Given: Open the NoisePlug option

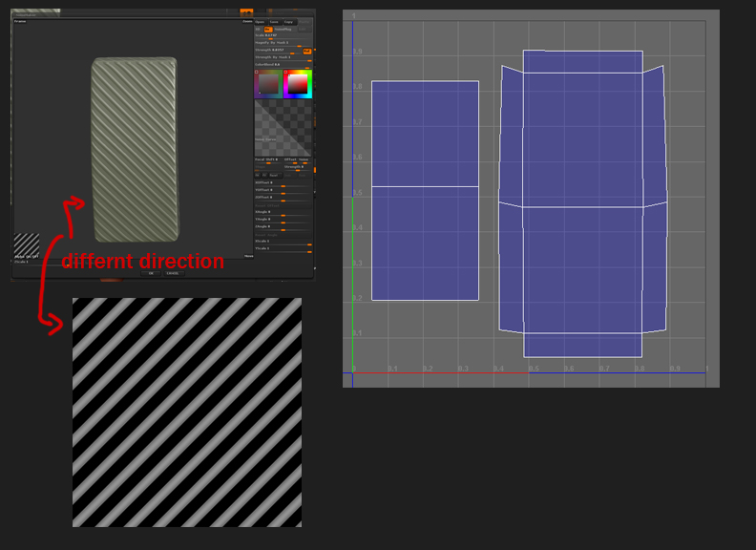Looking at the screenshot, I should coord(283,30).
